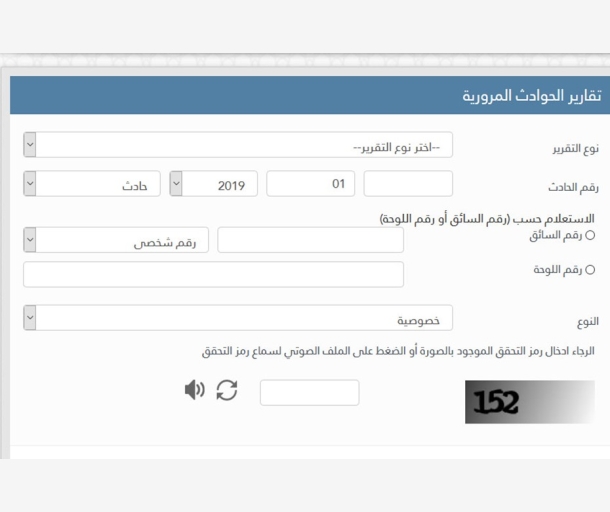Click the نوع التقرير label
Image resolution: width=610 pixels, height=512 pixels.
(x=576, y=149)
